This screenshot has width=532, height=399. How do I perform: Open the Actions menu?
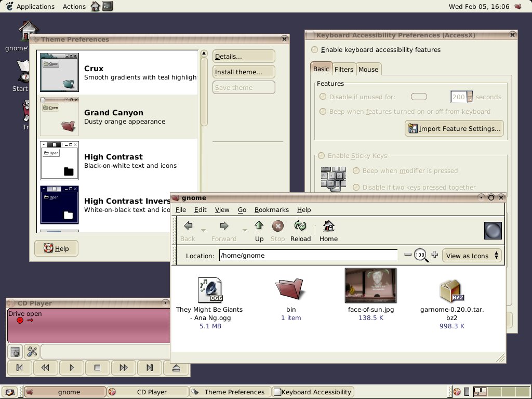tap(74, 6)
